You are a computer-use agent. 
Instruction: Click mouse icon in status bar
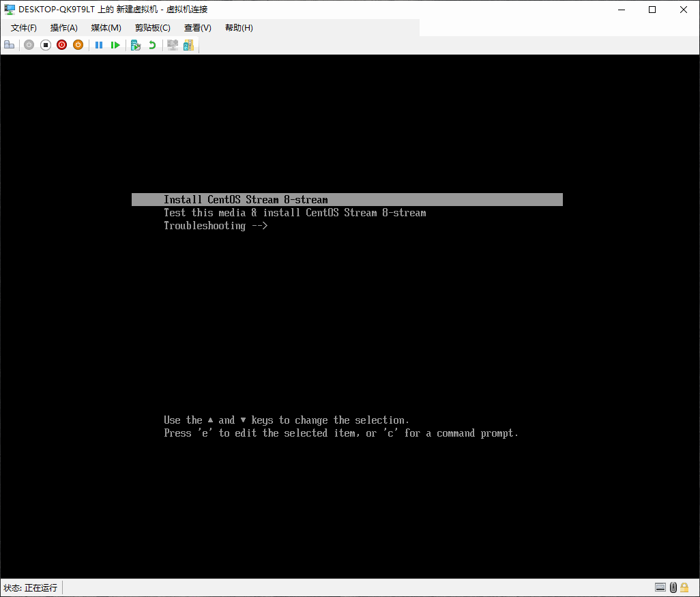[673, 587]
